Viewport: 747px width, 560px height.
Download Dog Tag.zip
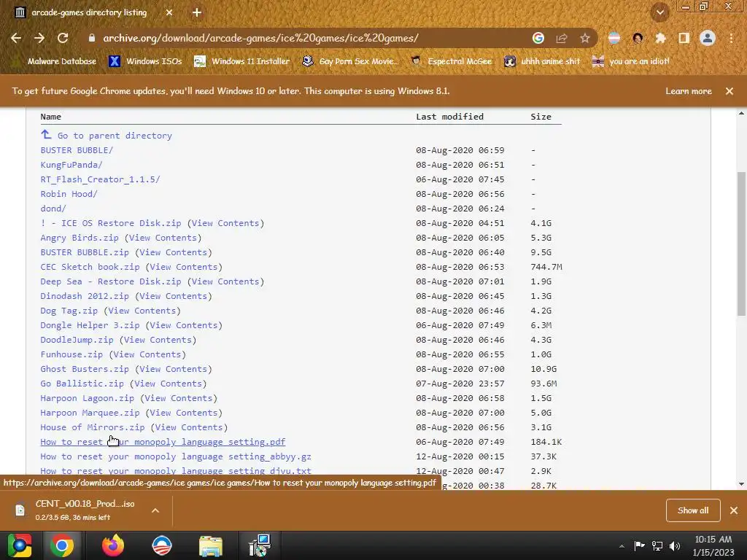click(69, 311)
